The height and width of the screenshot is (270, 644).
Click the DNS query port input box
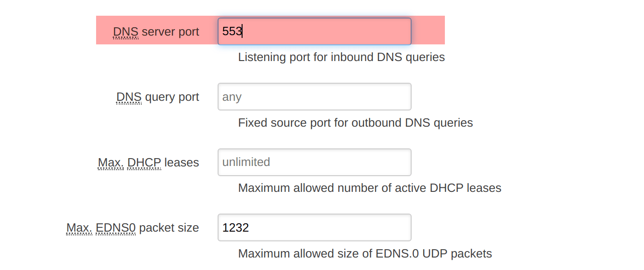pyautogui.click(x=314, y=97)
